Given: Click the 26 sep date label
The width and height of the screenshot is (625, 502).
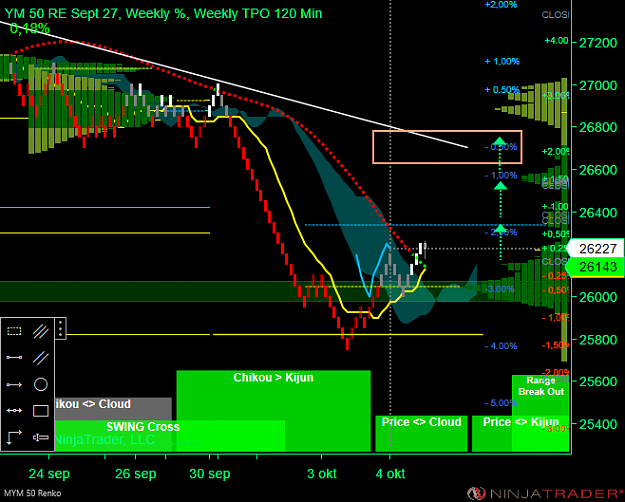Looking at the screenshot, I should click(136, 474).
